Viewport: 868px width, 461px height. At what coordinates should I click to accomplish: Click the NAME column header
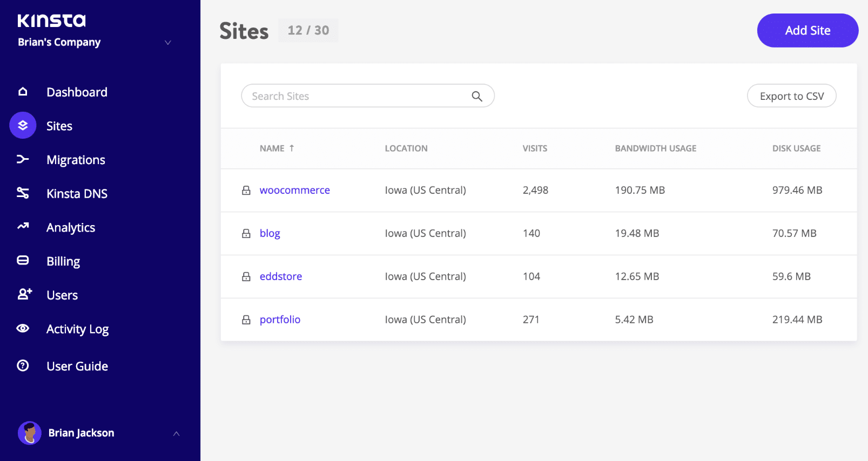272,148
